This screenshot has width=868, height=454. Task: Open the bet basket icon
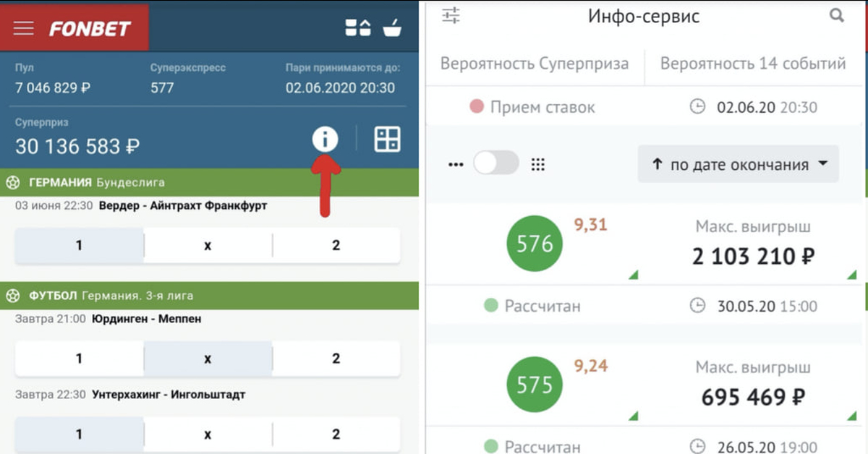click(x=391, y=27)
